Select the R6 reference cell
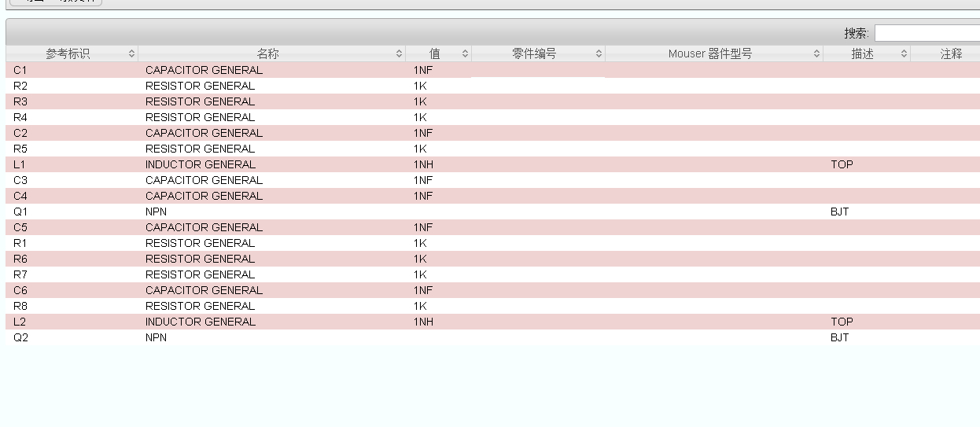The height and width of the screenshot is (427, 980). 20,259
